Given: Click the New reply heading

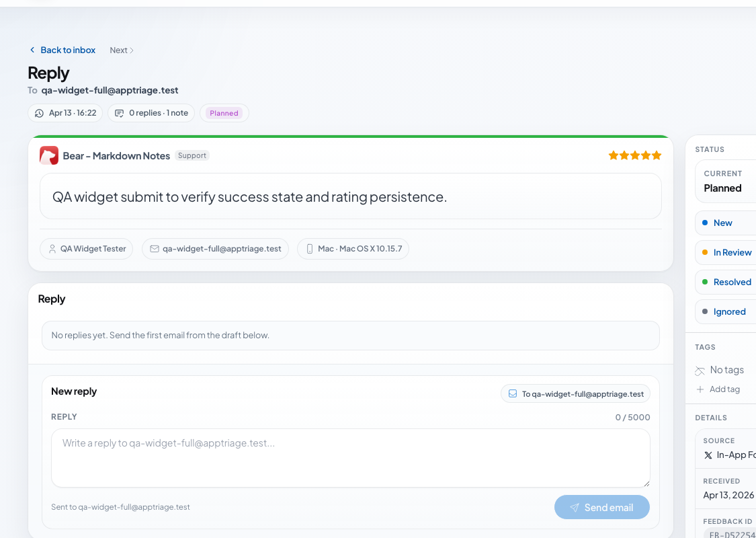Looking at the screenshot, I should coord(74,391).
